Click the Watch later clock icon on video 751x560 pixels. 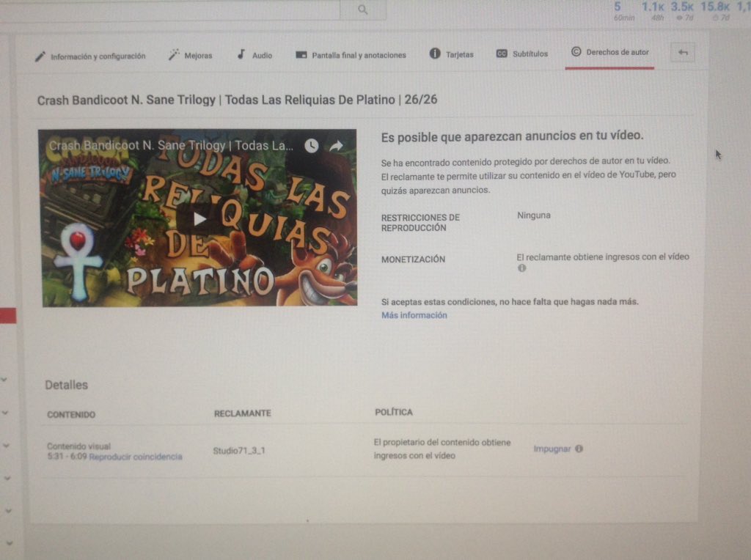pos(311,146)
